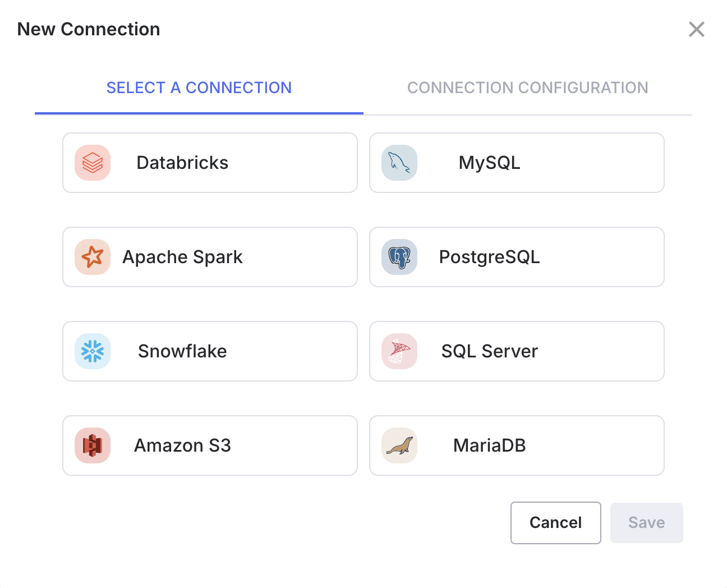Click the Databricks stacked-layers icon
Viewport: 727px width, 588px height.
click(x=93, y=163)
